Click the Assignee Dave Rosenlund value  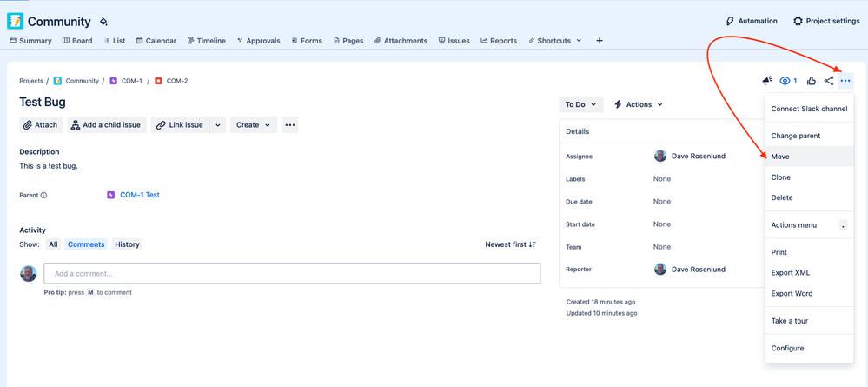(x=690, y=156)
